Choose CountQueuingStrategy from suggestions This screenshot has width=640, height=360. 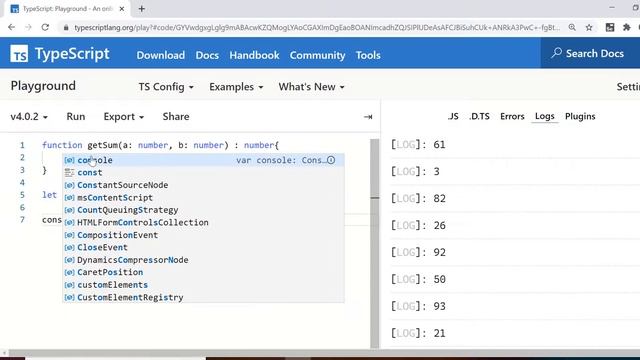point(203,210)
